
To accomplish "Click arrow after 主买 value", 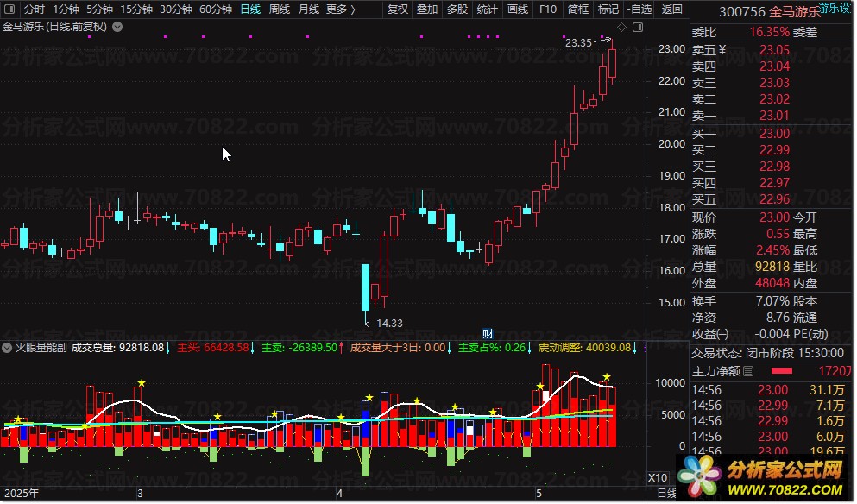I will click(x=253, y=348).
